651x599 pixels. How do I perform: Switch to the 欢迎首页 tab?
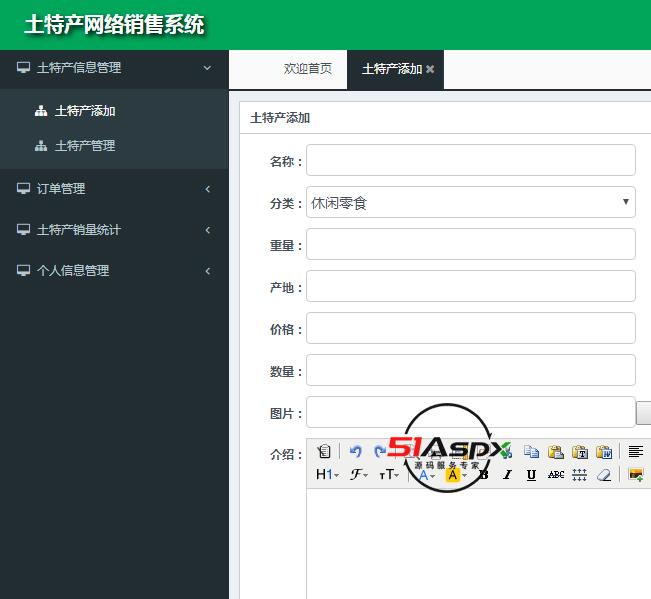tap(308, 69)
